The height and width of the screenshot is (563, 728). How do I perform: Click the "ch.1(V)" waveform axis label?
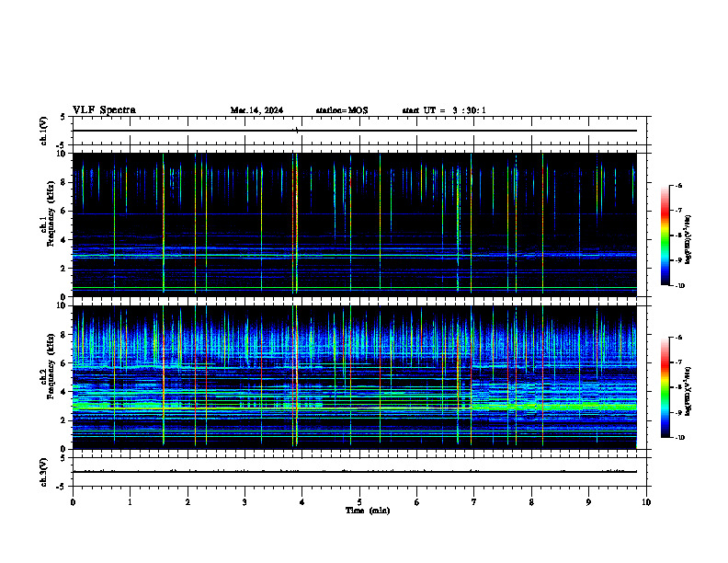[x=43, y=131]
